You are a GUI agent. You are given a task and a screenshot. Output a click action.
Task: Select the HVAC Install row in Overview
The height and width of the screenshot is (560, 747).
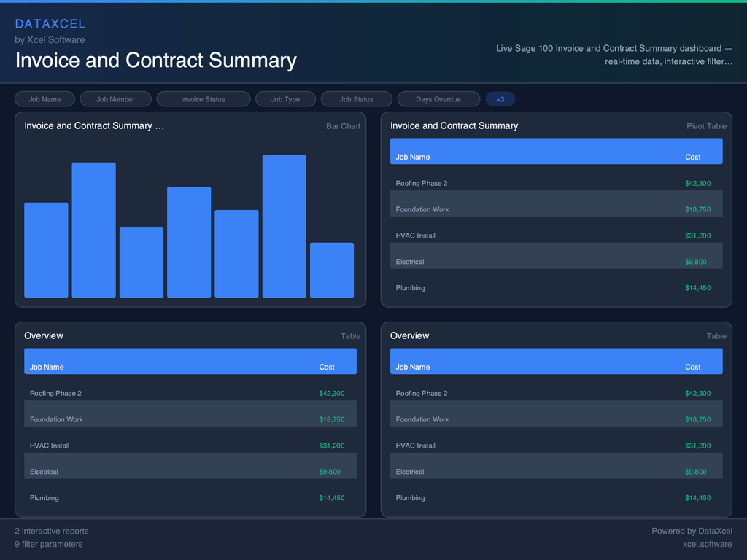190,446
